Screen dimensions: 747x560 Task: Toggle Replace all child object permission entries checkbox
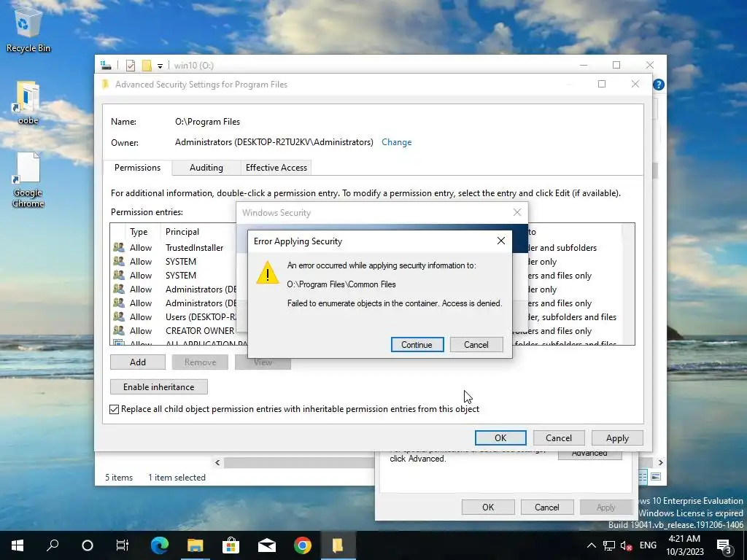[115, 409]
